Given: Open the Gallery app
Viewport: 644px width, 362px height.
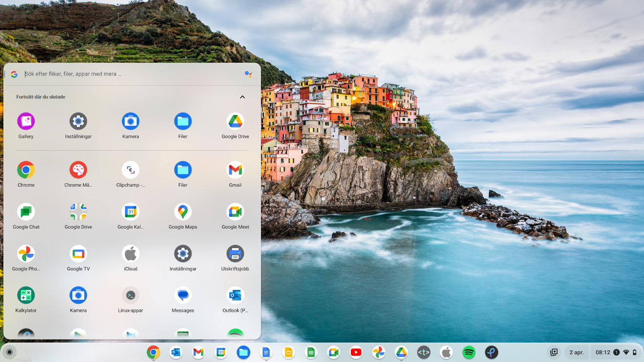Looking at the screenshot, I should click(x=25, y=121).
